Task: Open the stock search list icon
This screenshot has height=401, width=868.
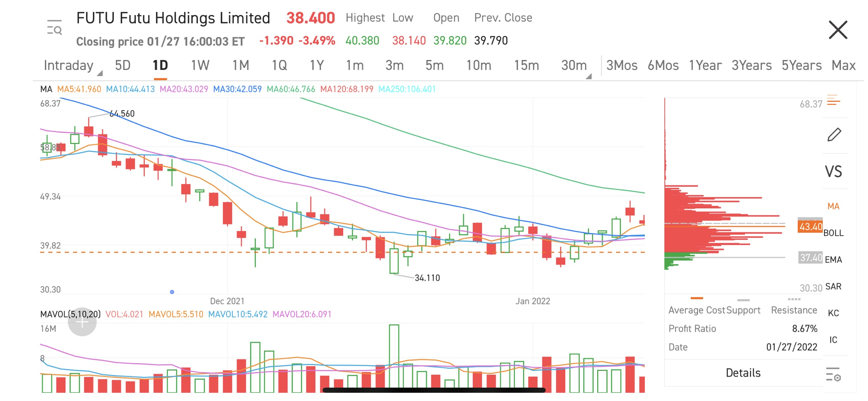Action: click(x=54, y=27)
